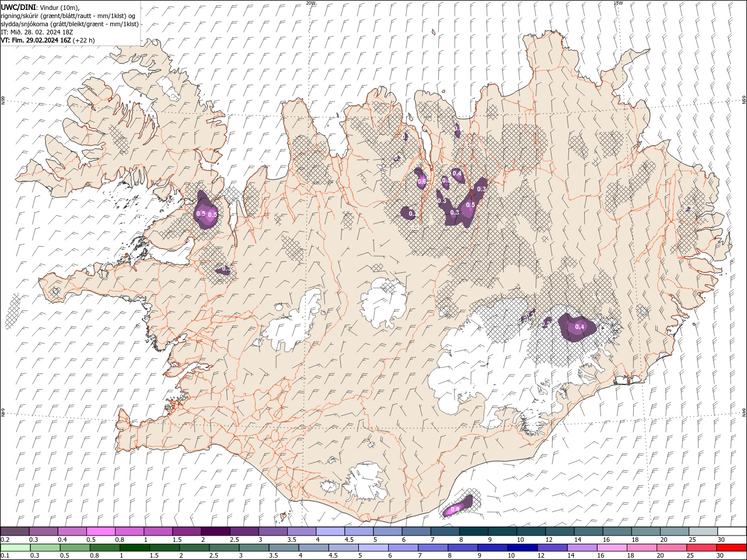This screenshot has width=747, height=560.
Task: Click the '0.8' value off the south coast
Action: [455, 509]
